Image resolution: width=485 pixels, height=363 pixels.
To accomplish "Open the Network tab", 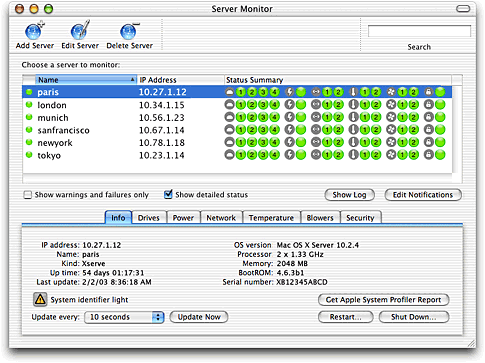I will (x=221, y=218).
